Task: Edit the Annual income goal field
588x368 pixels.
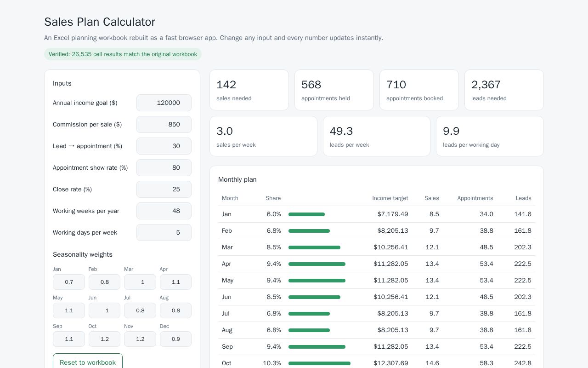Action: (164, 103)
